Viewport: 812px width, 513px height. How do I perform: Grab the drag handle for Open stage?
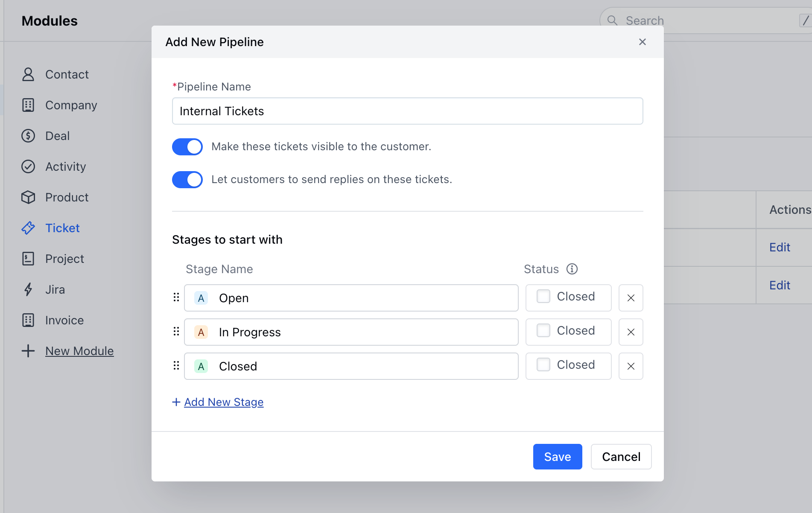coord(176,297)
